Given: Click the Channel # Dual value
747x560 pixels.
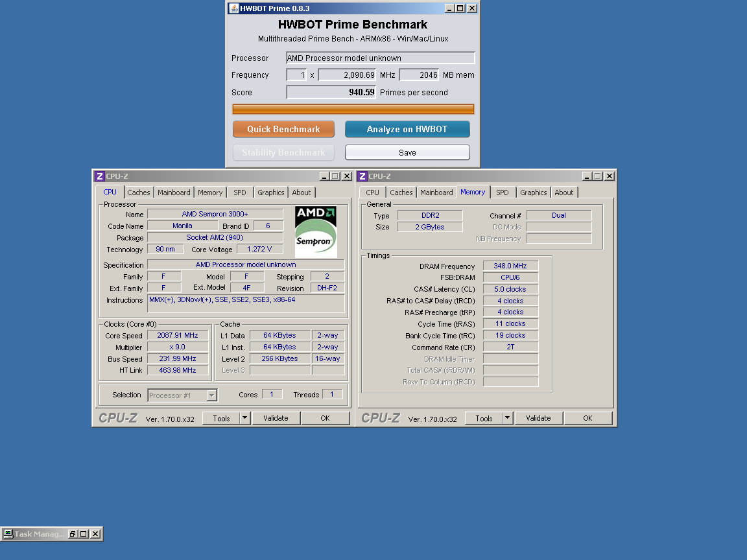Looking at the screenshot, I should pyautogui.click(x=559, y=215).
